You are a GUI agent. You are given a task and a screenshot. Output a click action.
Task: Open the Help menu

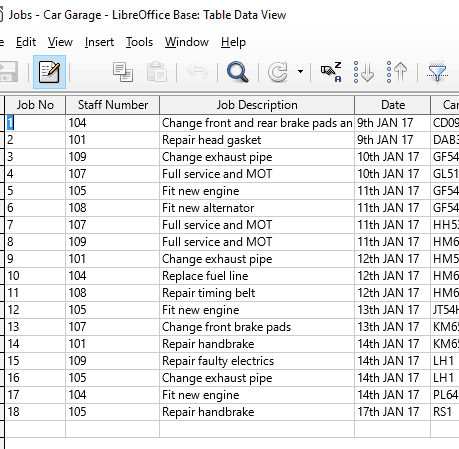[x=233, y=42]
